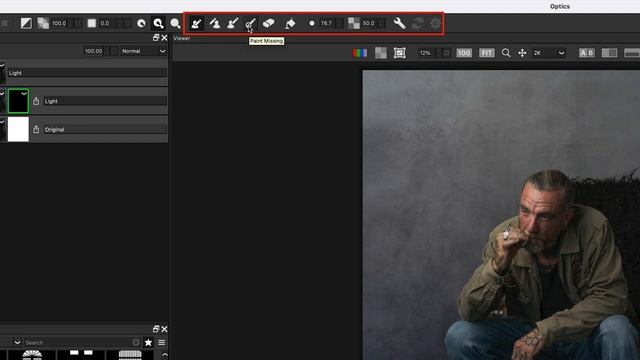Viewport: 640px width, 360px height.
Task: Enable side-by-side split comparison view
Action: [x=609, y=53]
